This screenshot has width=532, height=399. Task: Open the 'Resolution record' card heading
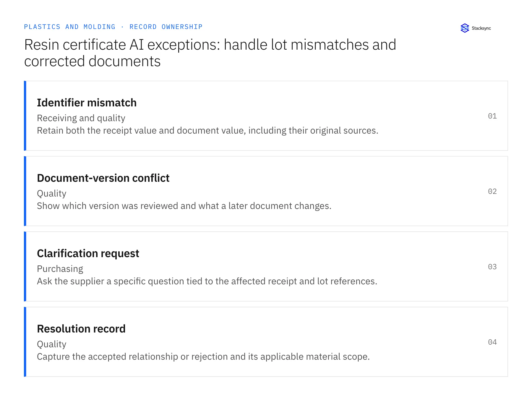tap(81, 329)
